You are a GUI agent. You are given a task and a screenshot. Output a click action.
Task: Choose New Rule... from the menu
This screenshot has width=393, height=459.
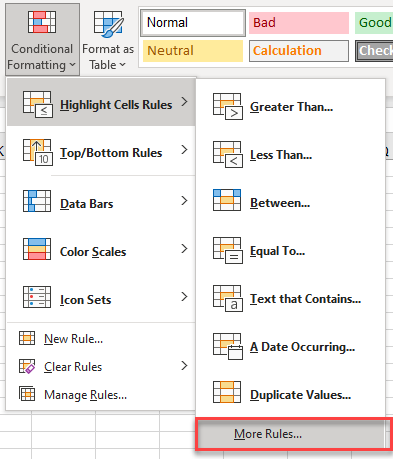point(101,339)
